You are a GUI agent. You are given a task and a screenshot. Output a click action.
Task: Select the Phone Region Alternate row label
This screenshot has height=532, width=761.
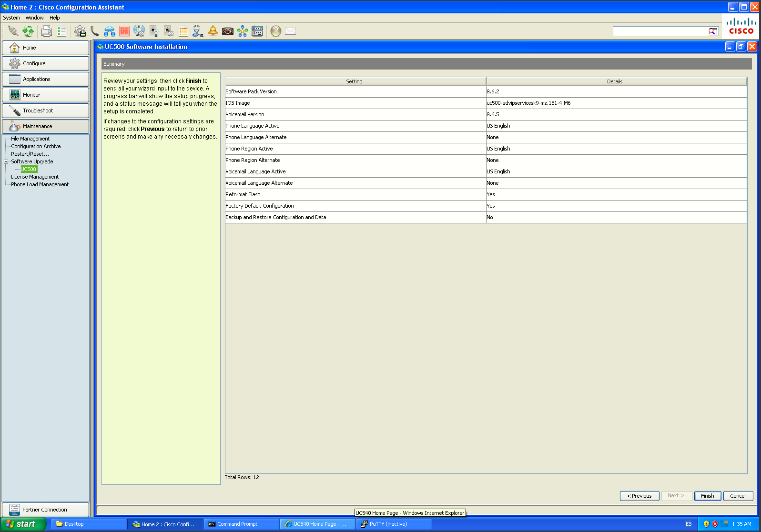pyautogui.click(x=253, y=160)
